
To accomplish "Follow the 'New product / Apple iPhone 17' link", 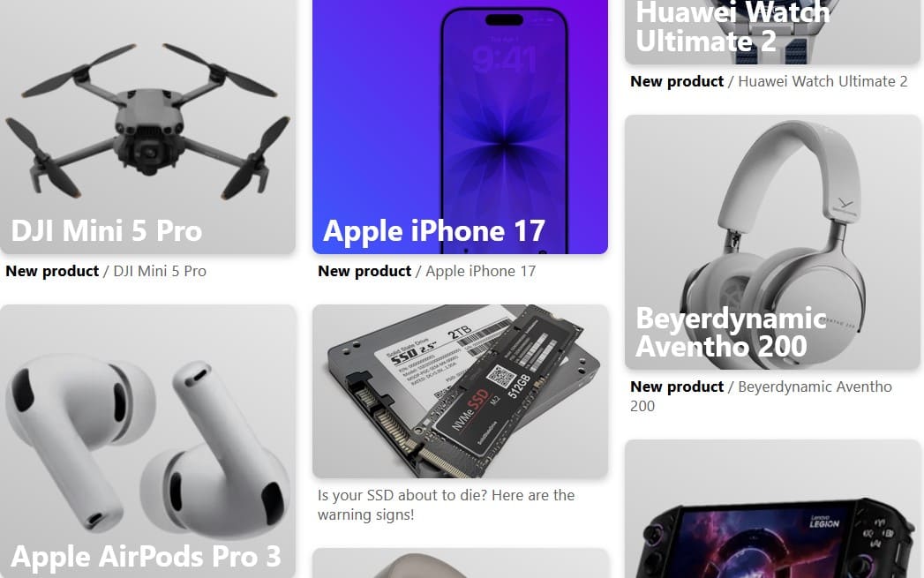I will click(x=426, y=271).
